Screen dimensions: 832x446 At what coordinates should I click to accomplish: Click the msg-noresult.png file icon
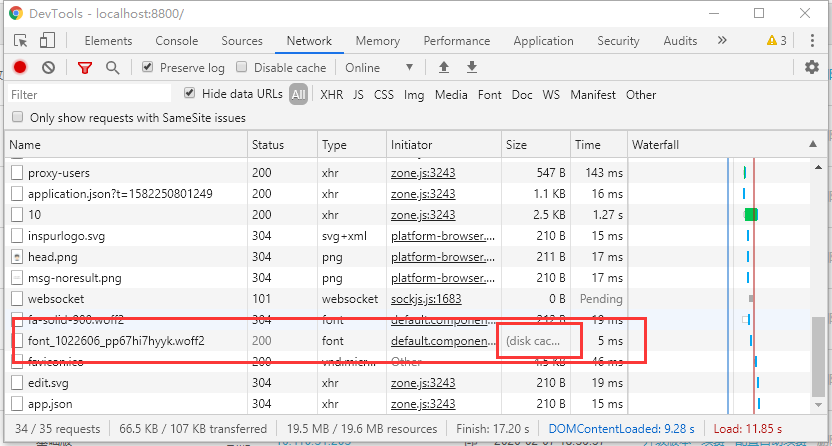pos(18,278)
